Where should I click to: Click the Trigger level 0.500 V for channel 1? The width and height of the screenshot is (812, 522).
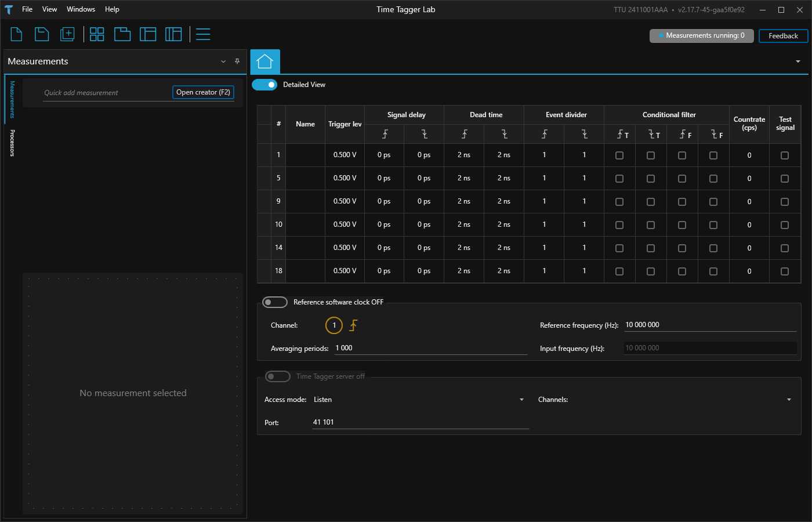pyautogui.click(x=345, y=155)
